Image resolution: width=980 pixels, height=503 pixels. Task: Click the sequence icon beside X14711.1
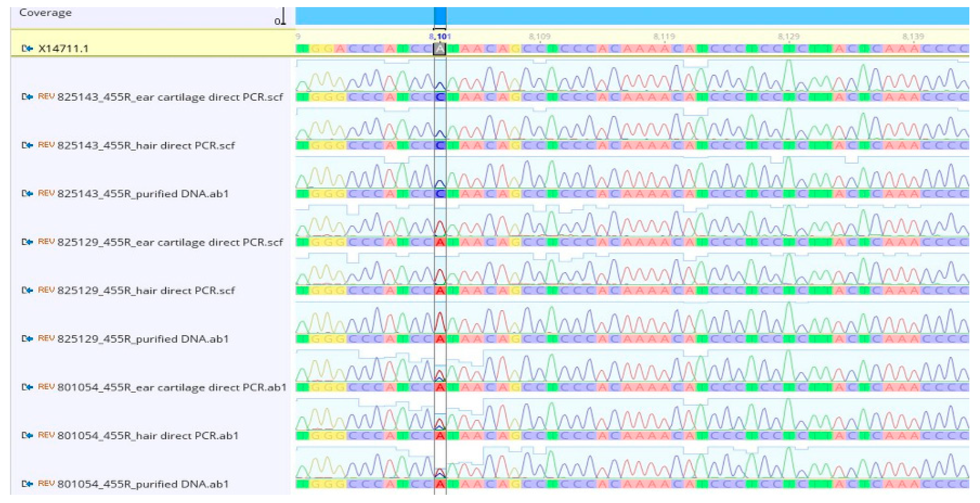[x=27, y=48]
